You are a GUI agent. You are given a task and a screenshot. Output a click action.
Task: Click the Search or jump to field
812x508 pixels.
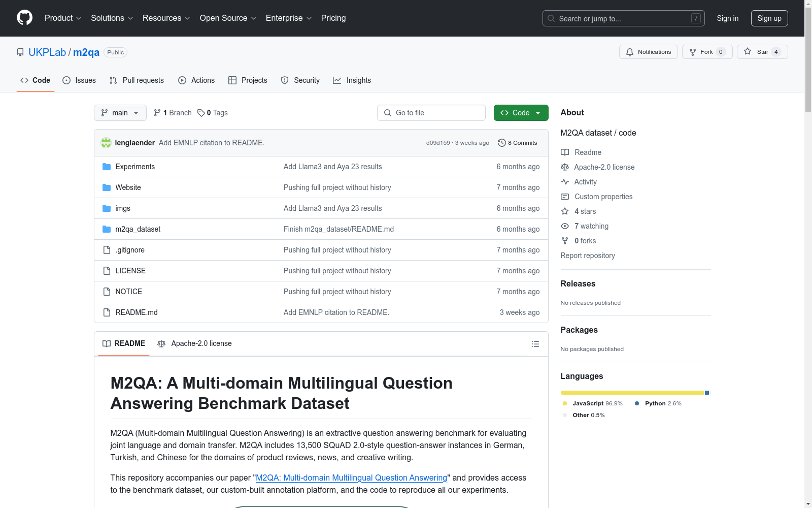pos(624,18)
